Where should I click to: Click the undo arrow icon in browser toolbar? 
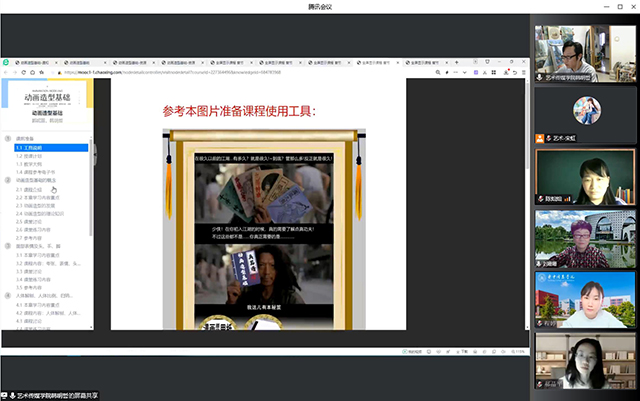pos(515,72)
